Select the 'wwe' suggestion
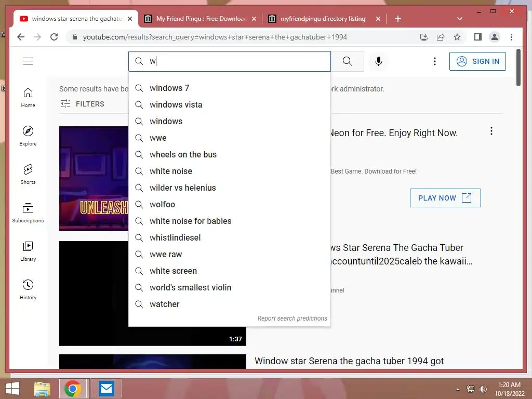The image size is (532, 399). pyautogui.click(x=229, y=138)
